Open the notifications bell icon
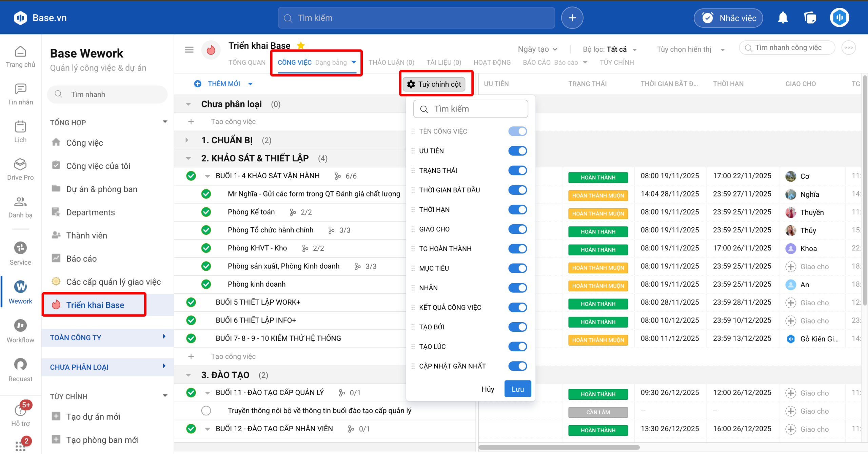The width and height of the screenshot is (868, 454). pos(783,18)
